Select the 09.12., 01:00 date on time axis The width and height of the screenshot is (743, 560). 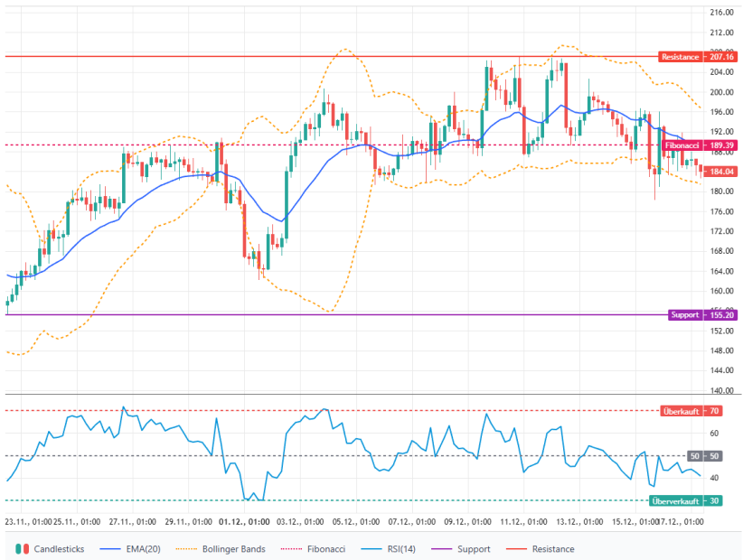click(468, 522)
